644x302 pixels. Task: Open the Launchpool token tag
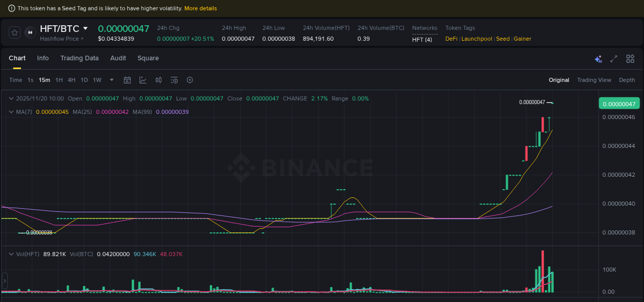coord(477,39)
